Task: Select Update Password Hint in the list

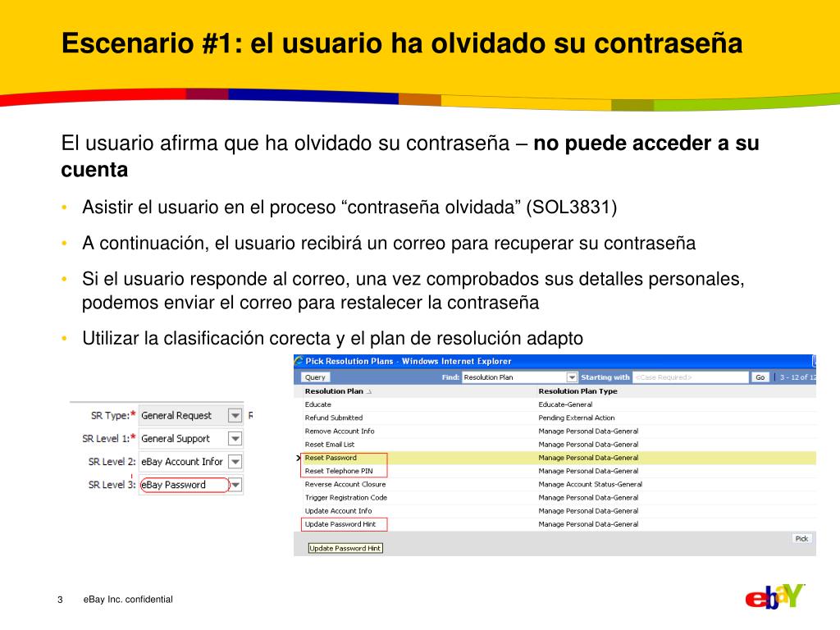Action: 555,524
